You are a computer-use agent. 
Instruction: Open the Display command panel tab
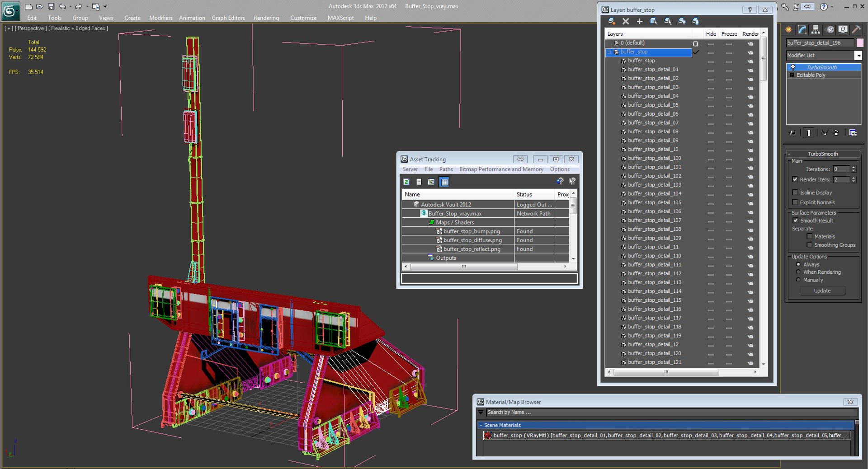click(843, 30)
